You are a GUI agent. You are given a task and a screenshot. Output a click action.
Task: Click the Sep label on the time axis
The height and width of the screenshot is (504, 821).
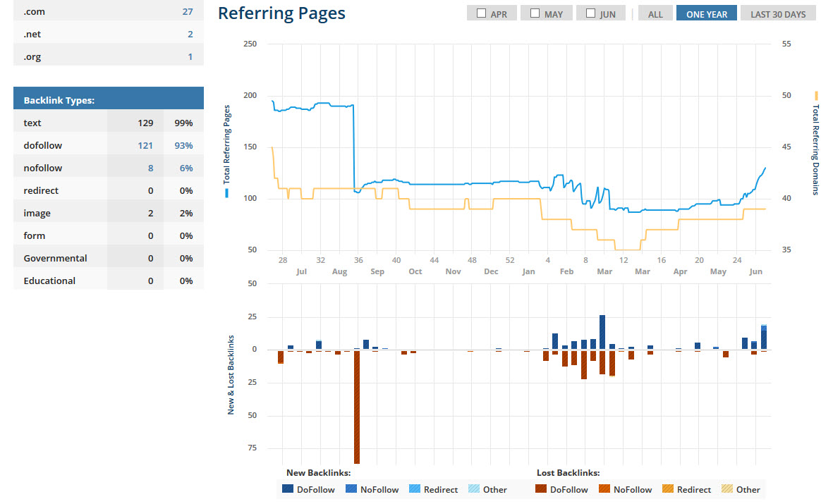(x=377, y=271)
